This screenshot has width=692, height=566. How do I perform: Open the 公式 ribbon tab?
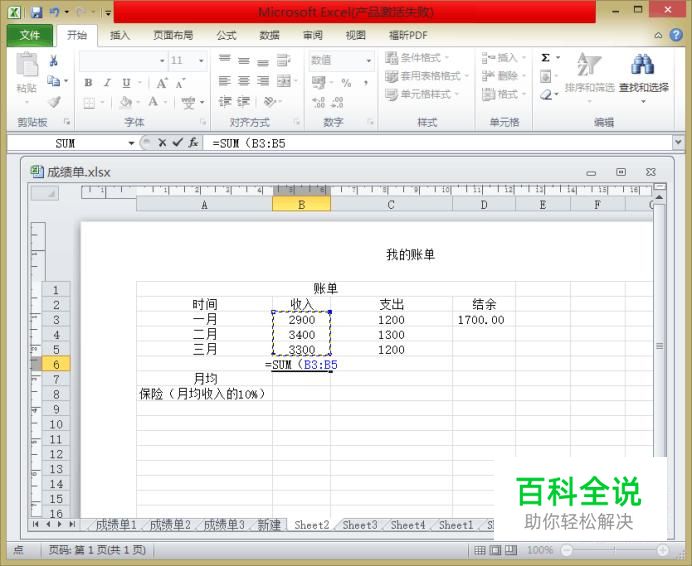[x=227, y=35]
